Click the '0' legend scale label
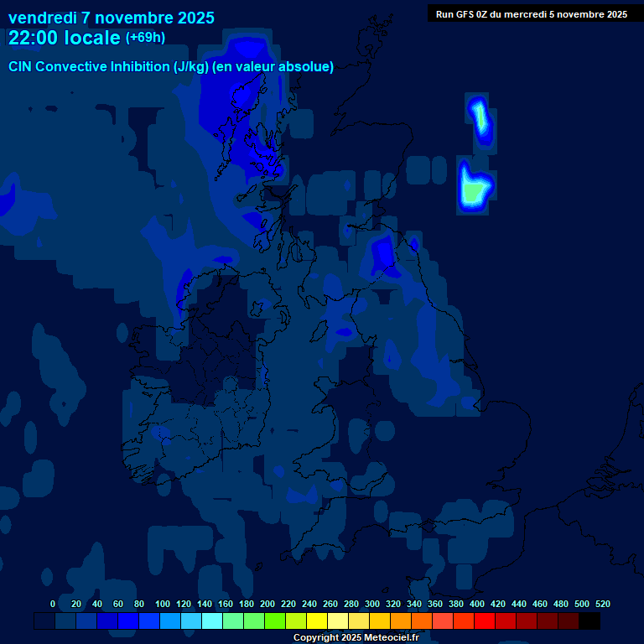644x644 pixels. click(53, 605)
